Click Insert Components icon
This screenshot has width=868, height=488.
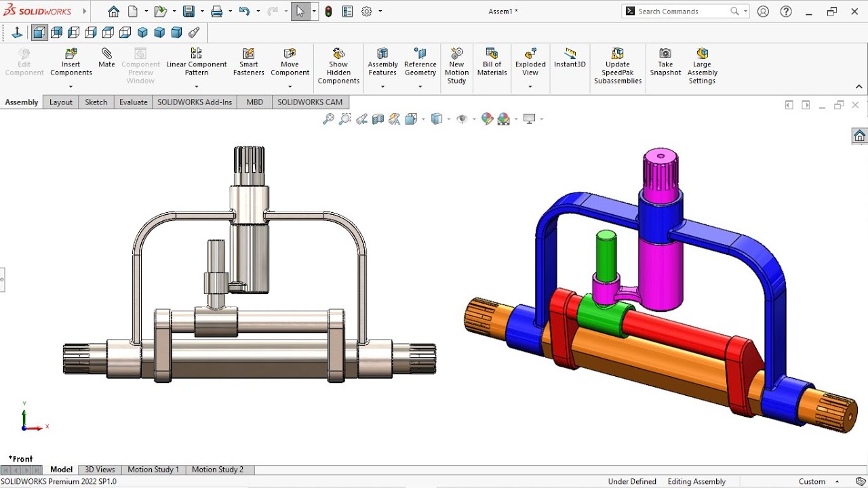pyautogui.click(x=71, y=62)
